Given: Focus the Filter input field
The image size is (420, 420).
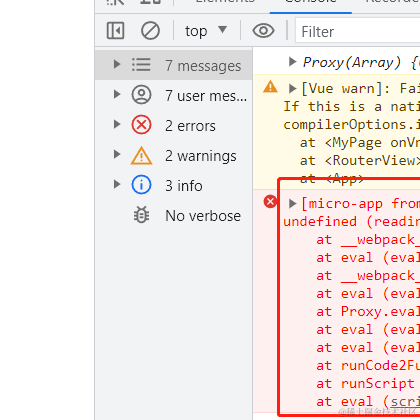Looking at the screenshot, I should [357, 32].
